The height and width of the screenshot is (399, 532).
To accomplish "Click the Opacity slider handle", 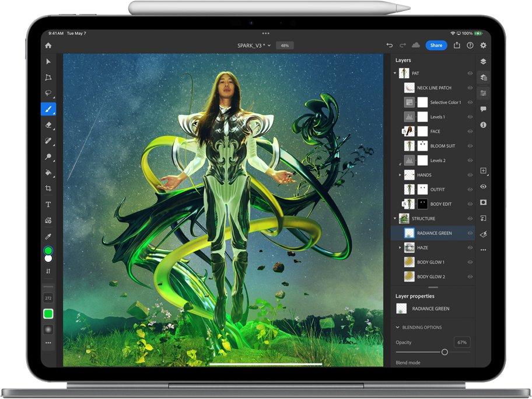I will [444, 352].
